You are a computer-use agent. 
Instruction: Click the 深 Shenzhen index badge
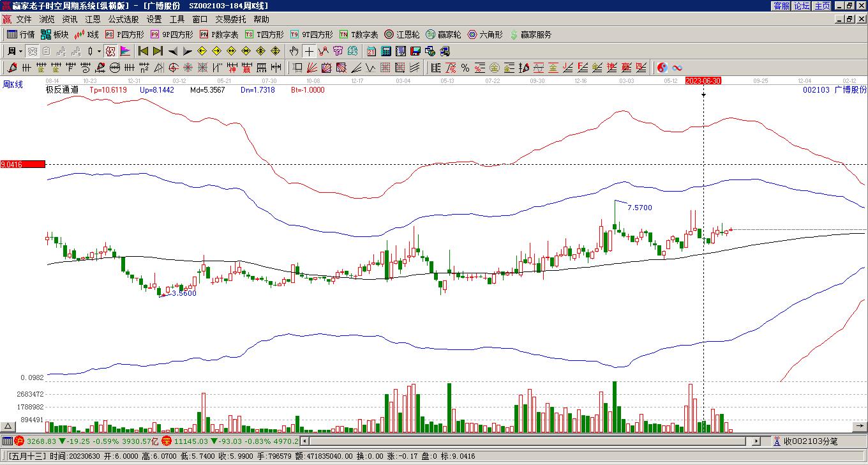166,441
